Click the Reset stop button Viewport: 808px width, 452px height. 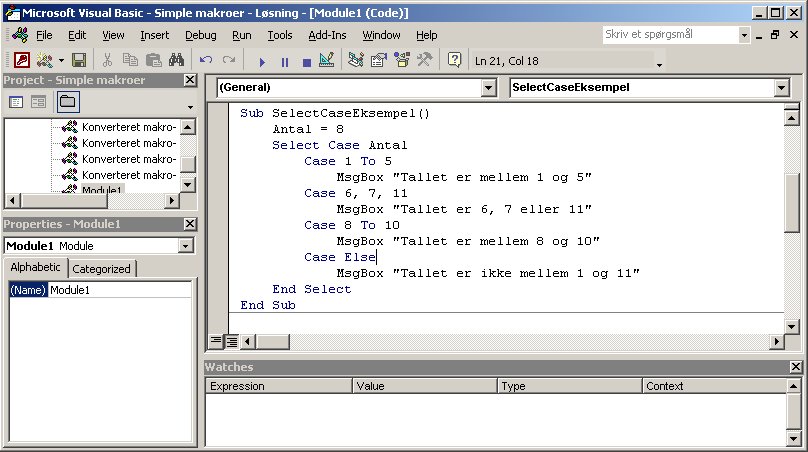pos(307,62)
